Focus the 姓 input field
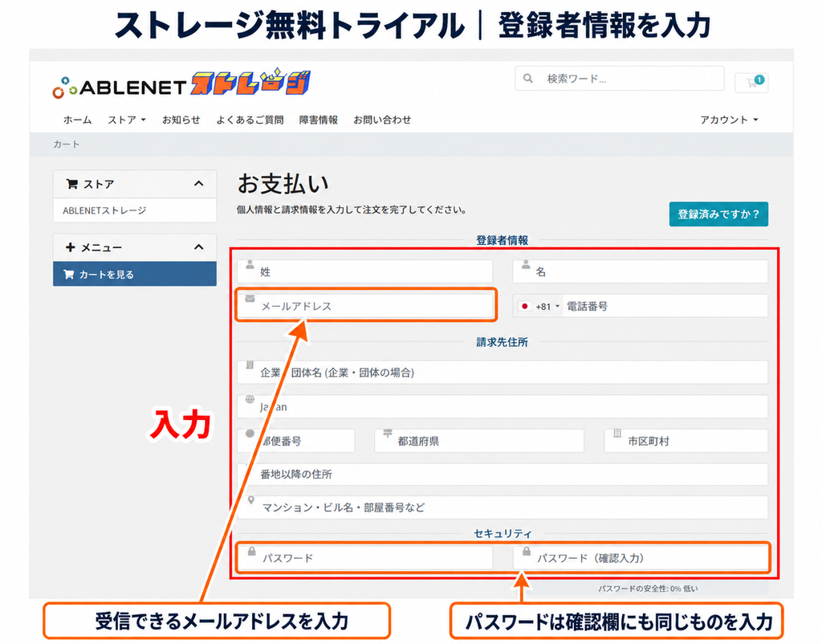The width and height of the screenshot is (822, 644). pos(365,271)
